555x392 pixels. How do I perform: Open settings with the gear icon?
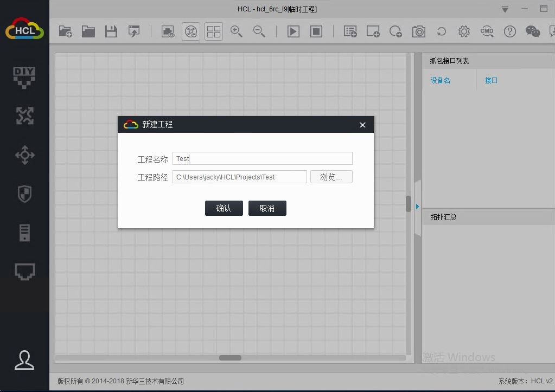464,31
